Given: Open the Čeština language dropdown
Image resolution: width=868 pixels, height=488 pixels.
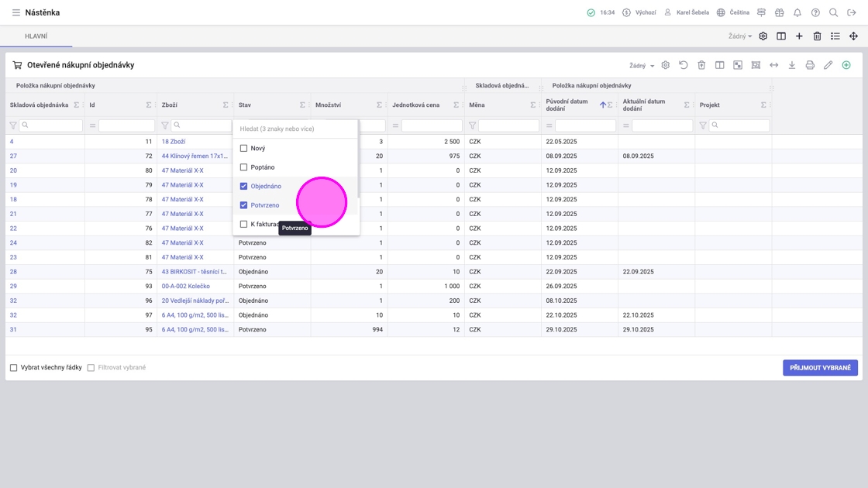Looking at the screenshot, I should pyautogui.click(x=732, y=12).
